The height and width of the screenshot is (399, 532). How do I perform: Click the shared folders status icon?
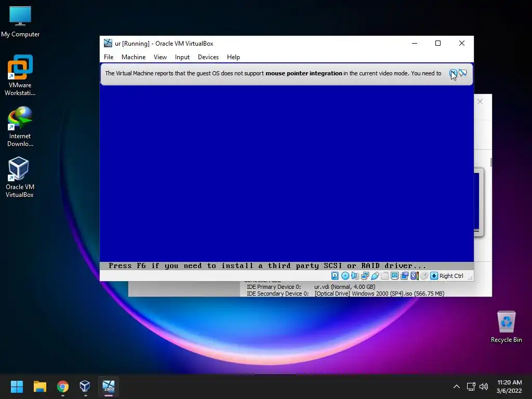click(x=385, y=276)
